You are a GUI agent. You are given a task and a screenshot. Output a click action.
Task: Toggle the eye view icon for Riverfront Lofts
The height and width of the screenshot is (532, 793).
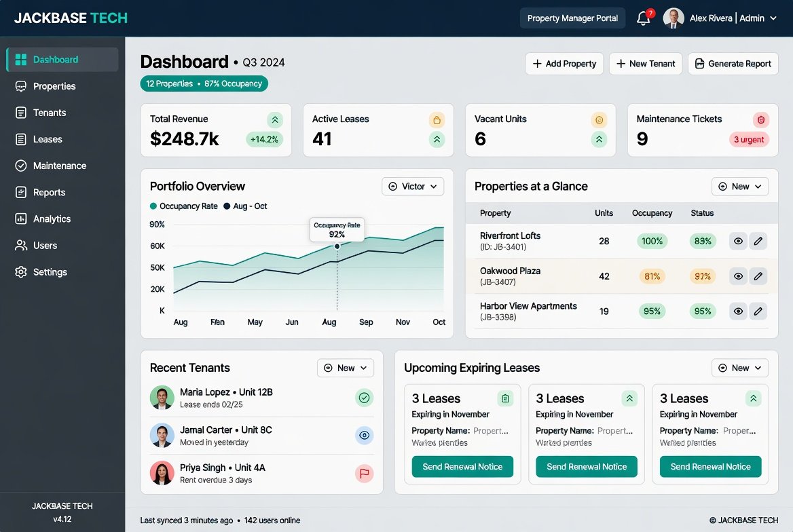[738, 241]
